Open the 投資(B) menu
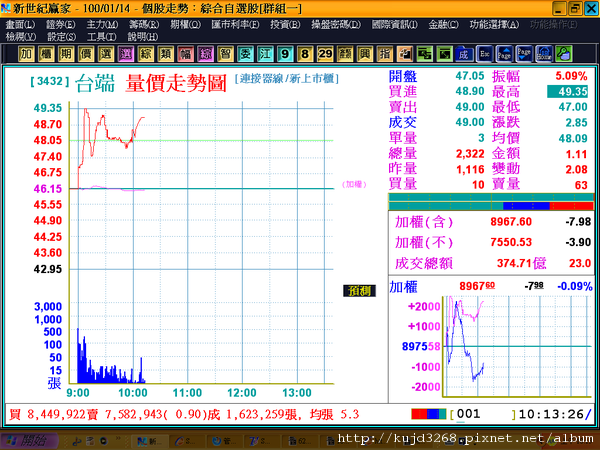 (285, 25)
